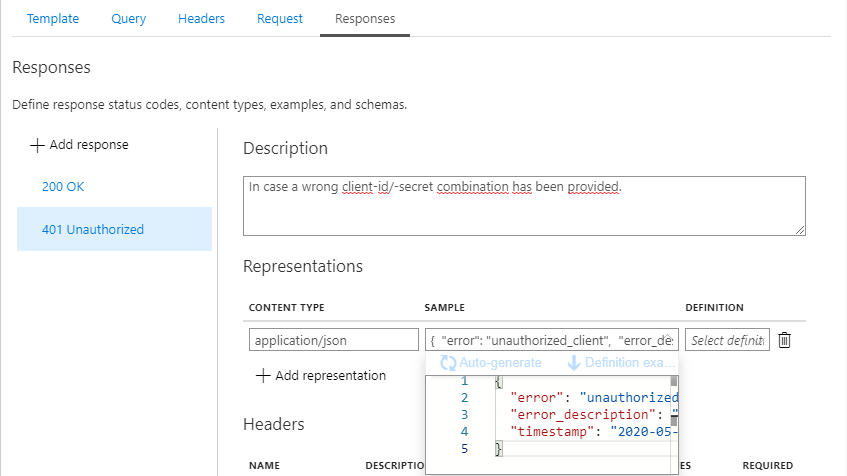Go to the Headers tab
This screenshot has width=847, height=476.
click(x=201, y=18)
